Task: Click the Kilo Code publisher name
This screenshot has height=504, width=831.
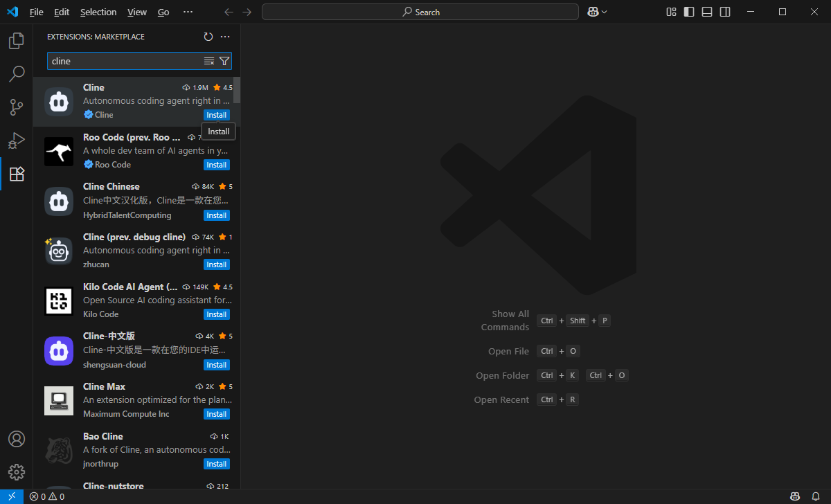Action: [x=100, y=314]
